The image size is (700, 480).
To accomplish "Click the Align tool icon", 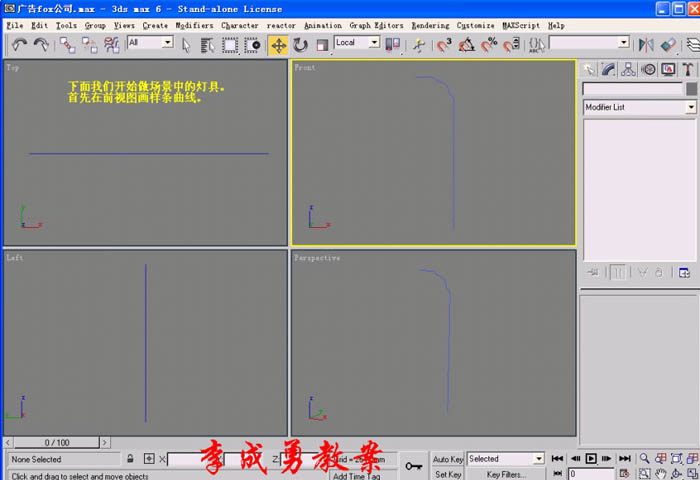I will (x=668, y=45).
